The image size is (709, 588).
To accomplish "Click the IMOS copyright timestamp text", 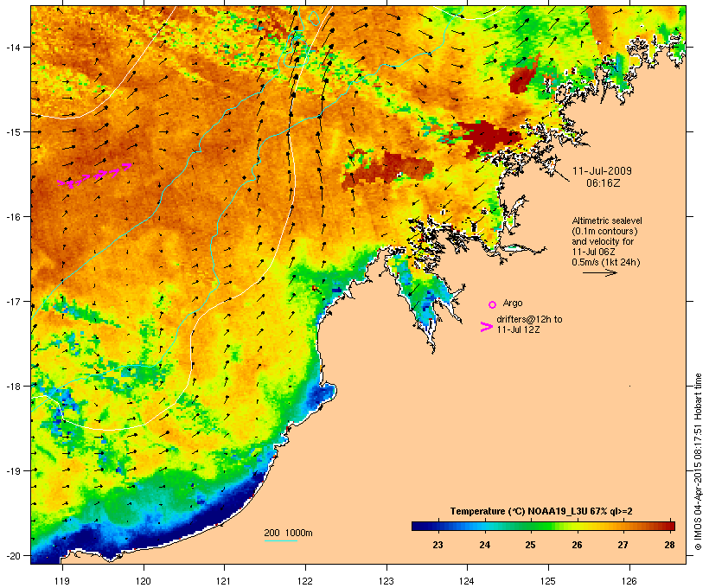I will pos(698,462).
